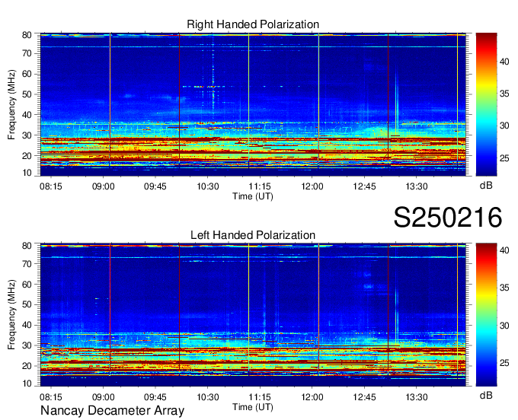Click the "Right Handed Polarization" plot title
The width and height of the screenshot is (518, 420).
253,24
